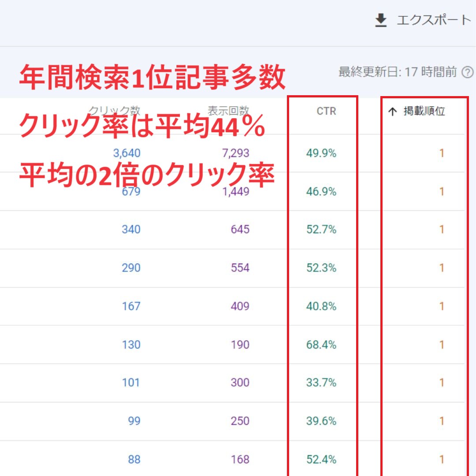Click the 340 clicks cell
The image size is (476, 476).
(x=131, y=229)
